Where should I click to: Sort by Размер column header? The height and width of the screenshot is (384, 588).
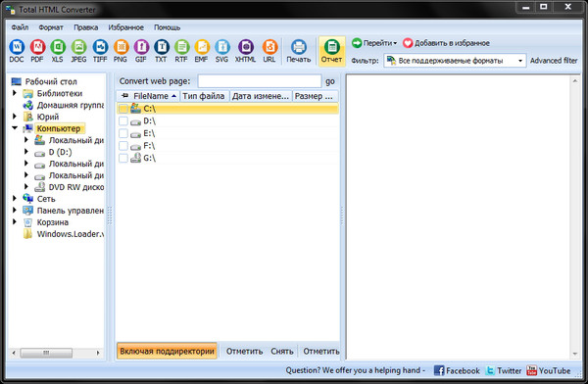coord(315,96)
